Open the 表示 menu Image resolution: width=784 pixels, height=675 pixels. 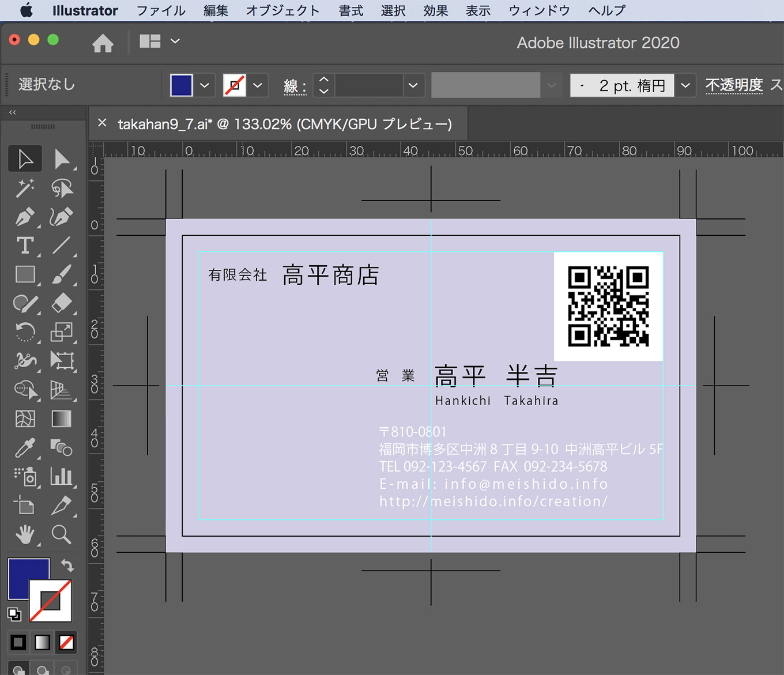click(x=478, y=10)
